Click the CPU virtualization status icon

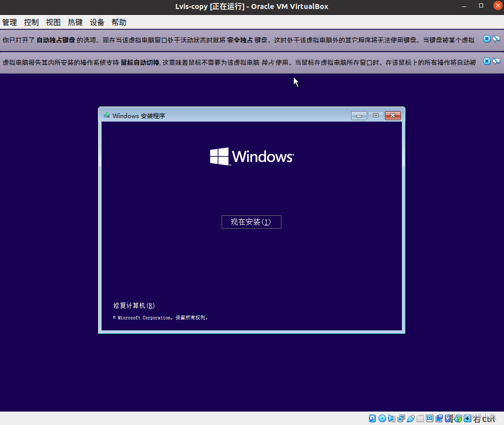click(x=448, y=418)
